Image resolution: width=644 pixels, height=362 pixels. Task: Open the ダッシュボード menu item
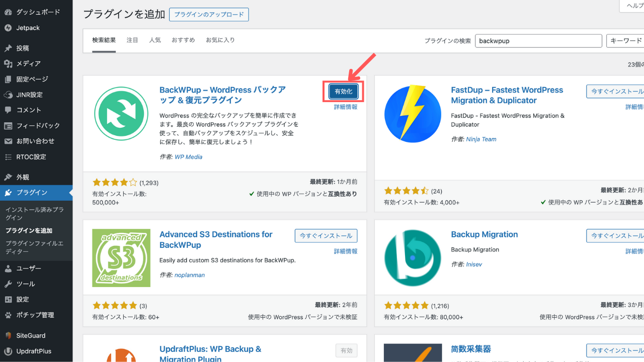(38, 12)
